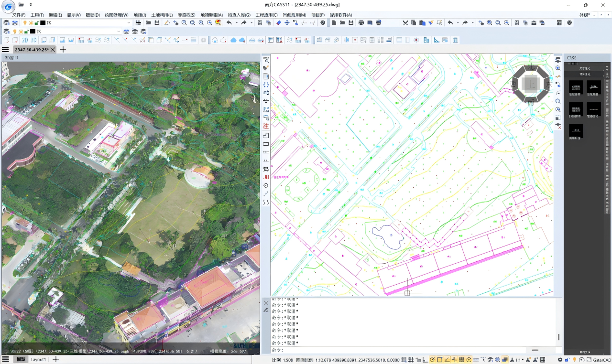
Task: Open redo dropdown arrow in right toolbar
Action: [472, 22]
